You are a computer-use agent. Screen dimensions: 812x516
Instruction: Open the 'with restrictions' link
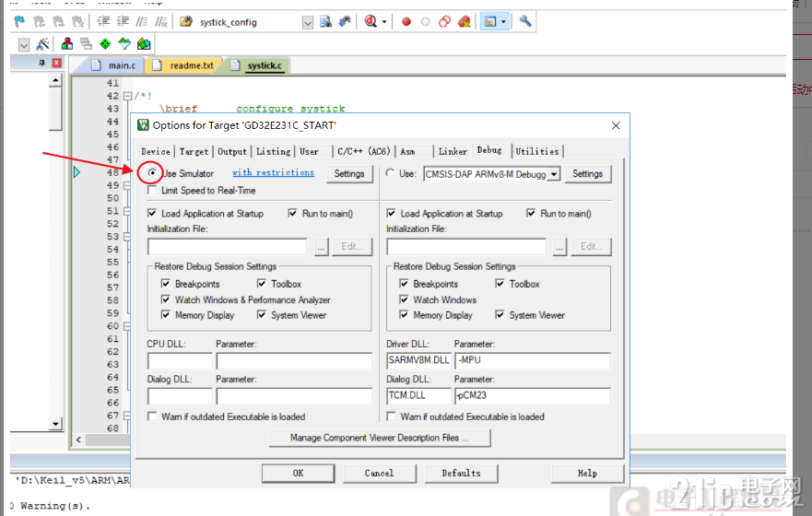tap(273, 173)
